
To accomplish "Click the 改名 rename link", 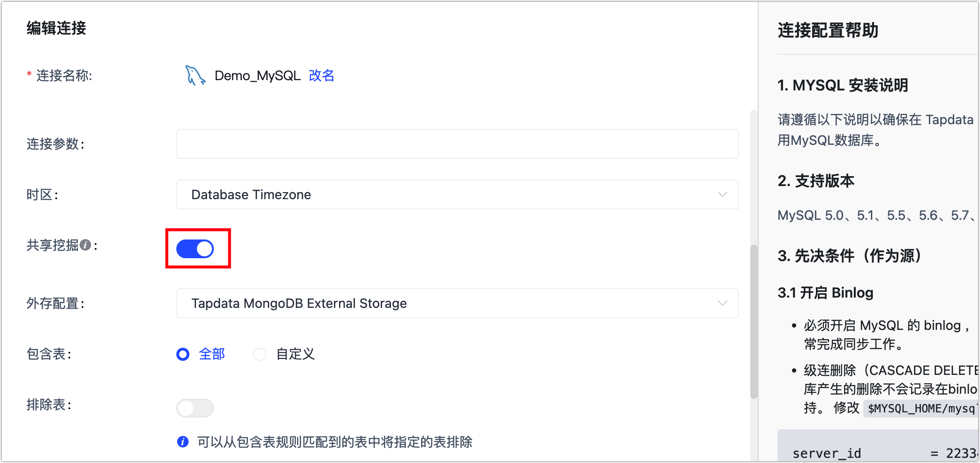I will pyautogui.click(x=321, y=75).
